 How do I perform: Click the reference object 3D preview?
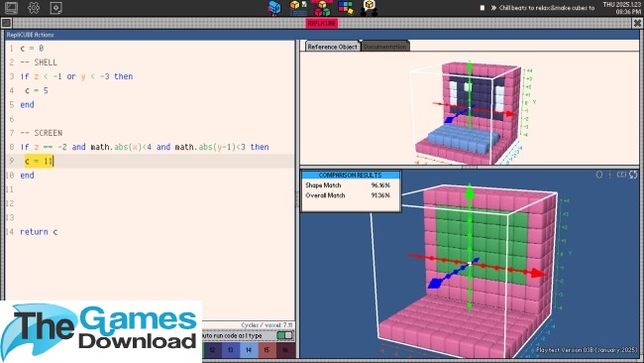[x=470, y=109]
